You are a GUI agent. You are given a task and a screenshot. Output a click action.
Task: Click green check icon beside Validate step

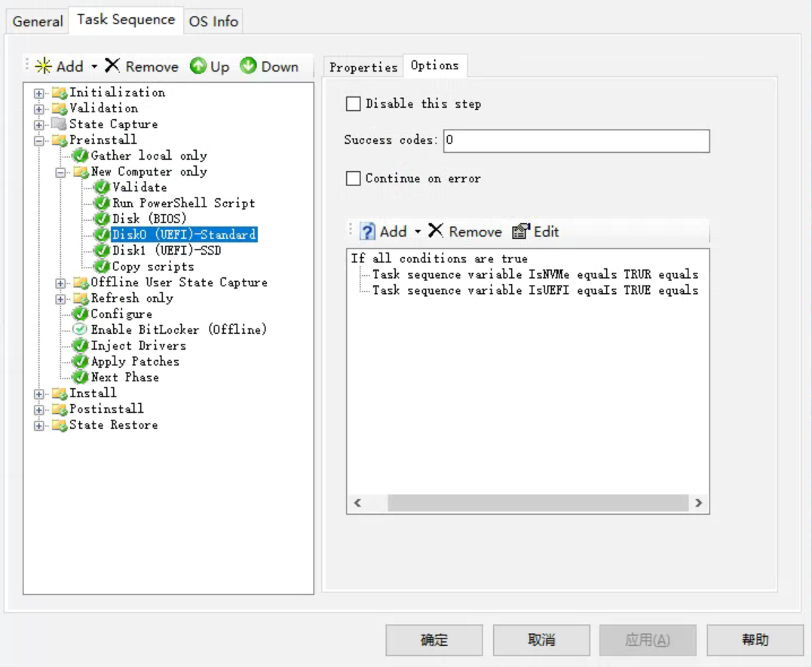pos(102,188)
